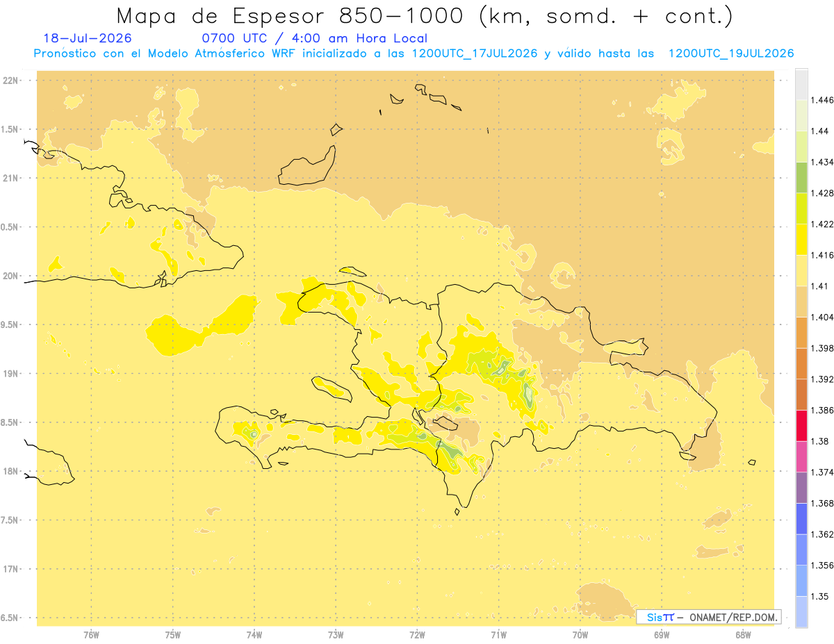Click the latitude label '6.5N'

point(10,618)
